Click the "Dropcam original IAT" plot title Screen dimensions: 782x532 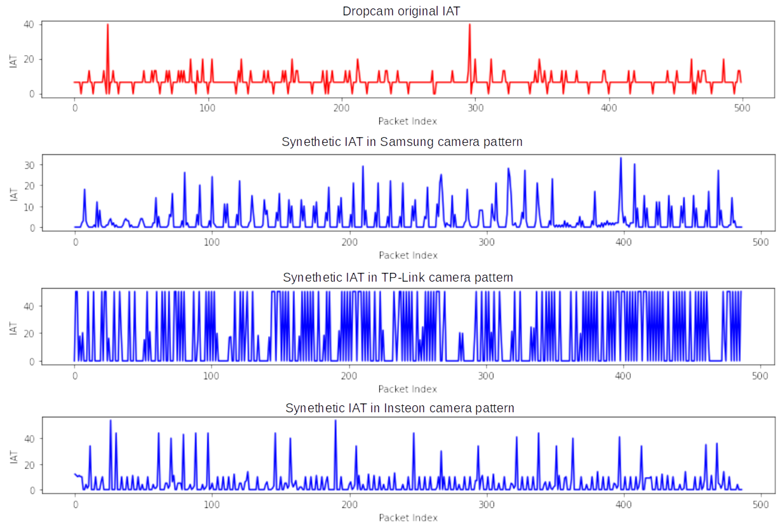(401, 11)
